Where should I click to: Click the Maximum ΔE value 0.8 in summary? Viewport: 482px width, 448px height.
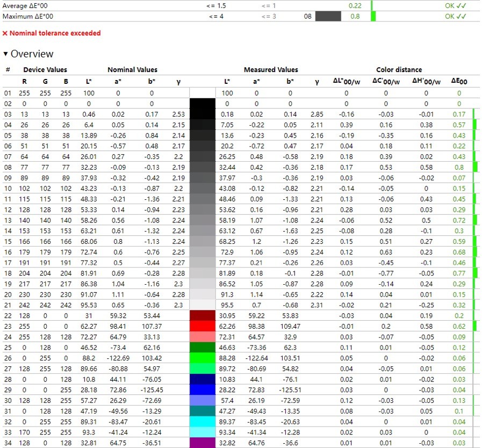pos(355,16)
